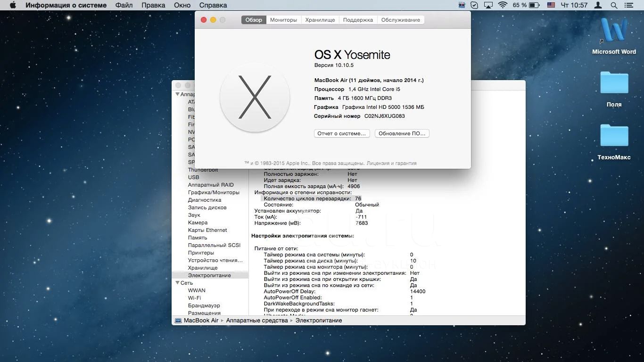
Task: Select Брандмауэр in the sidebar
Action: click(204, 305)
